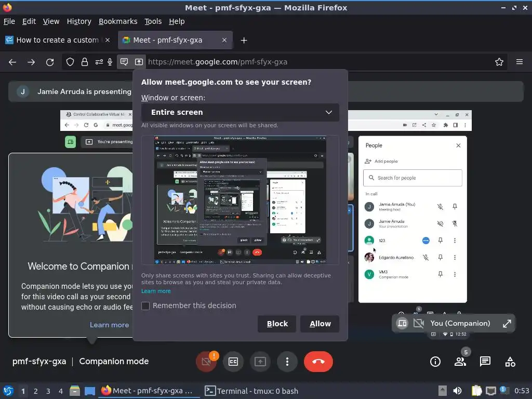Open the History menu
532x399 pixels.
point(79,21)
